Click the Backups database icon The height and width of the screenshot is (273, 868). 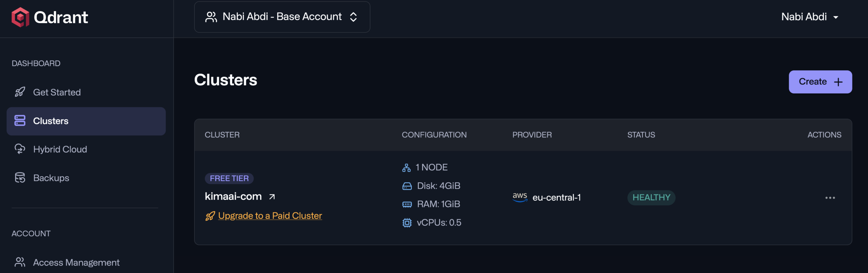click(20, 177)
